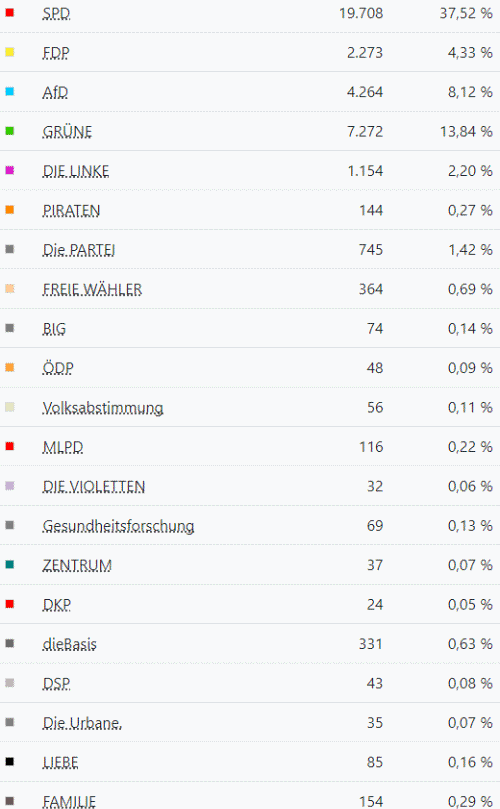The height and width of the screenshot is (809, 500).
Task: Click the magenta DIE LINKE color marker
Action: click(9, 170)
